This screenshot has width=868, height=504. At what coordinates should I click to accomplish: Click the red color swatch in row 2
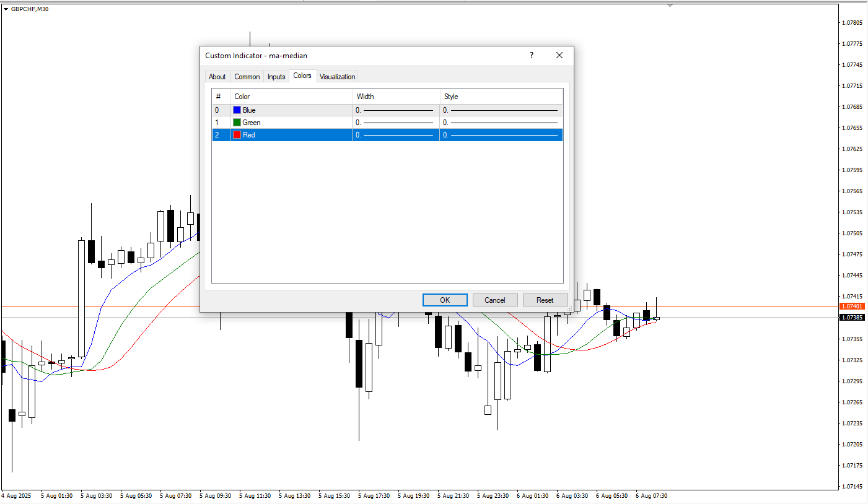pyautogui.click(x=237, y=135)
